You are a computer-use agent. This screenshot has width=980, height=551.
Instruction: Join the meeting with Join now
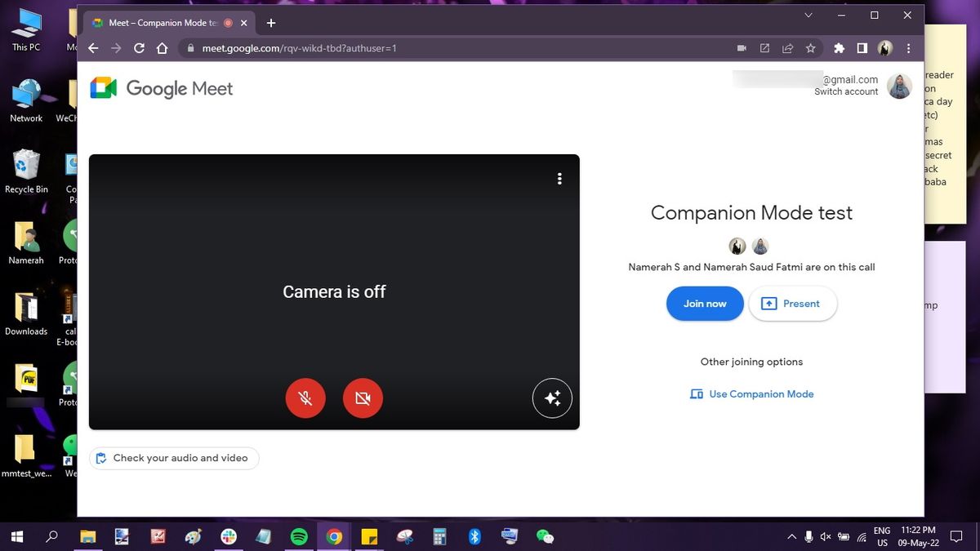click(x=704, y=303)
